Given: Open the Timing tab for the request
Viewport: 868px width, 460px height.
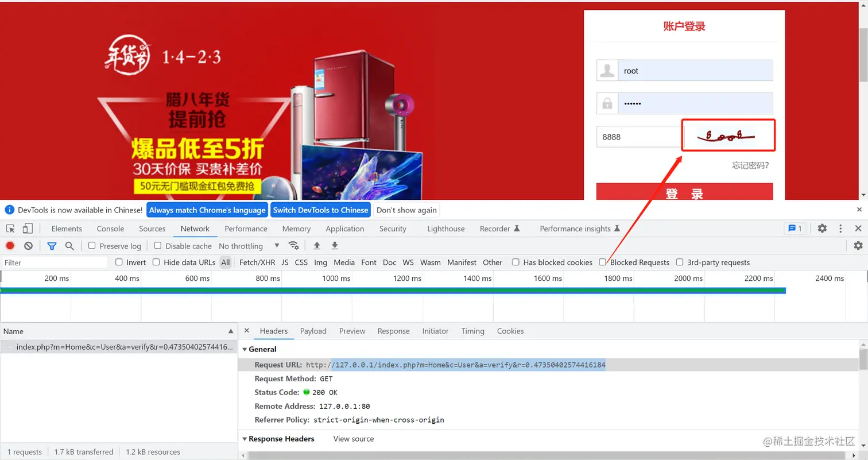Looking at the screenshot, I should click(472, 331).
